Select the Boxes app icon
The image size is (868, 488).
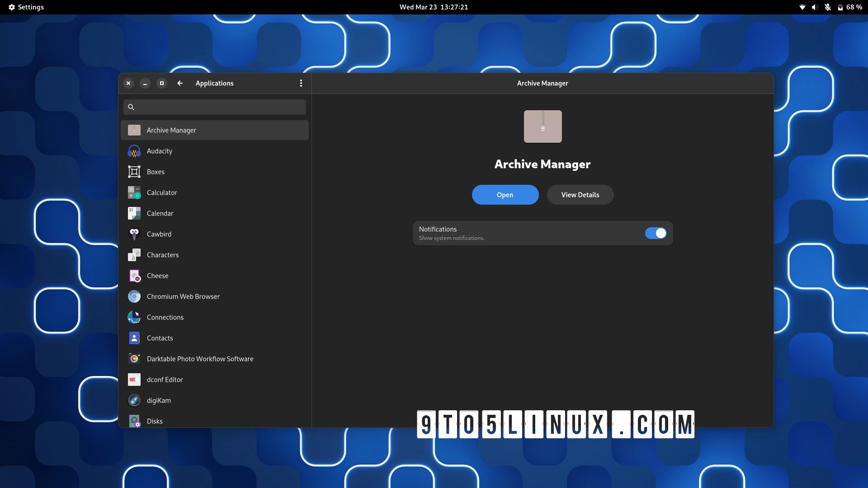tap(134, 172)
